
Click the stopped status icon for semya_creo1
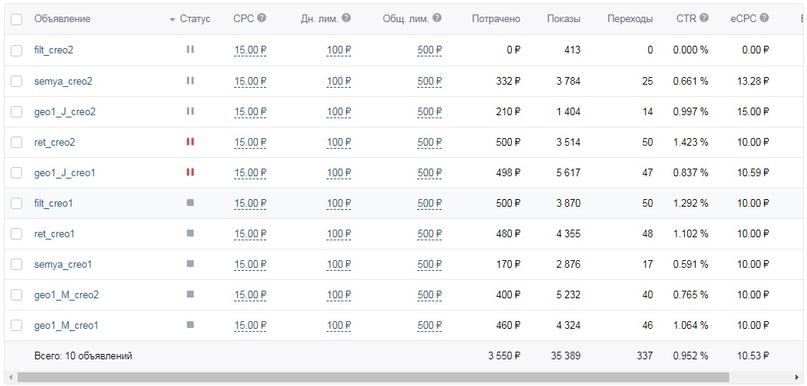coord(190,264)
